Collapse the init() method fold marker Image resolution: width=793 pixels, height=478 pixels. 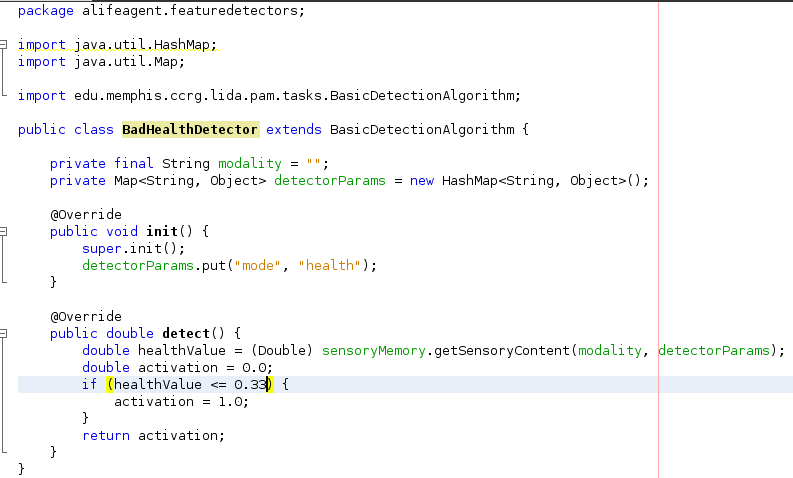[3, 232]
